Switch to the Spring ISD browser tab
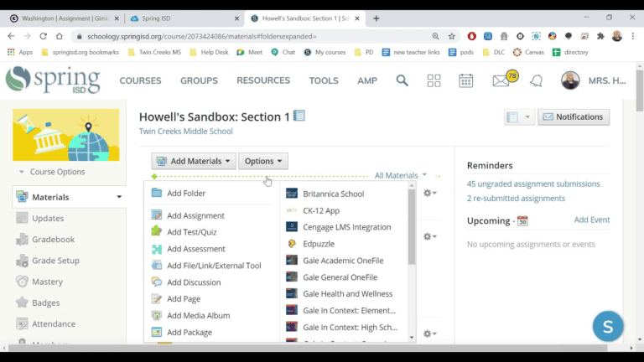The width and height of the screenshot is (644, 362). pyautogui.click(x=184, y=18)
